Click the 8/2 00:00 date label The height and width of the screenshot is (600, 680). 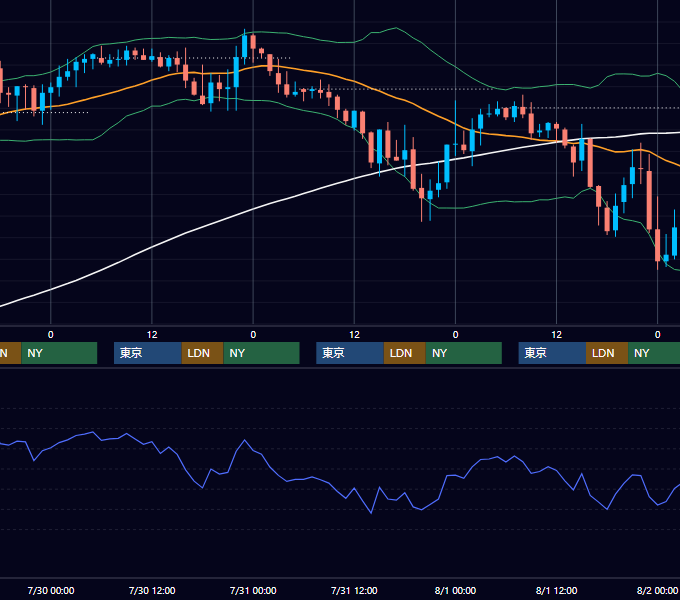click(x=657, y=590)
